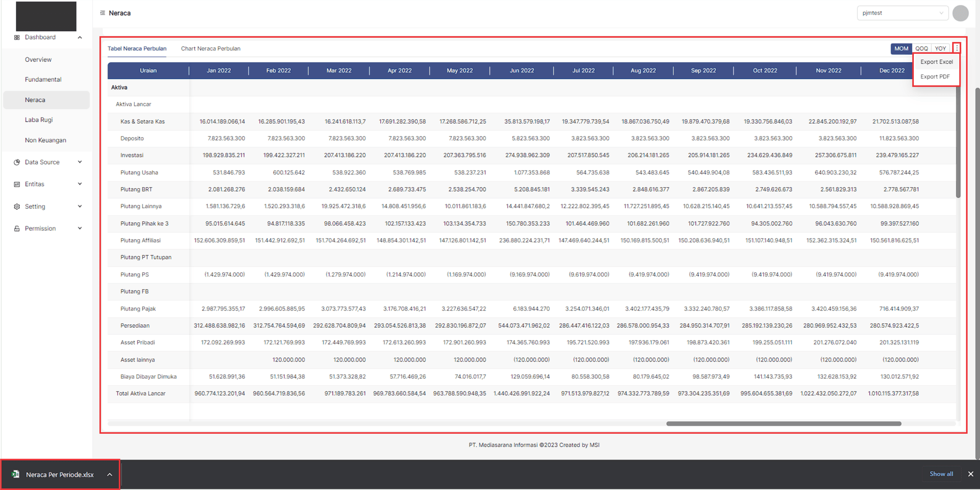Viewport: 980px width, 490px height.
Task: Click the Dashboard grid icon in sidebar
Action: (17, 37)
